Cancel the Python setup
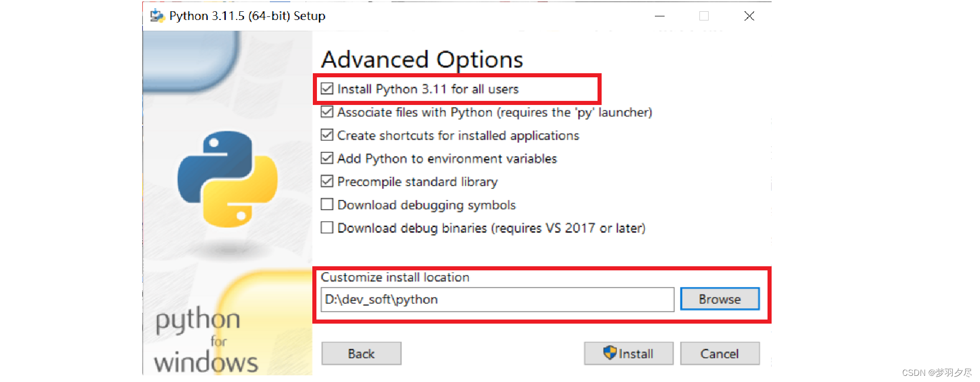The height and width of the screenshot is (382, 980). tap(720, 353)
